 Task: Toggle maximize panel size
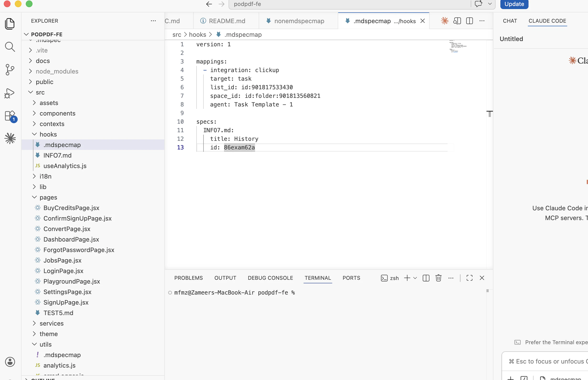click(470, 278)
